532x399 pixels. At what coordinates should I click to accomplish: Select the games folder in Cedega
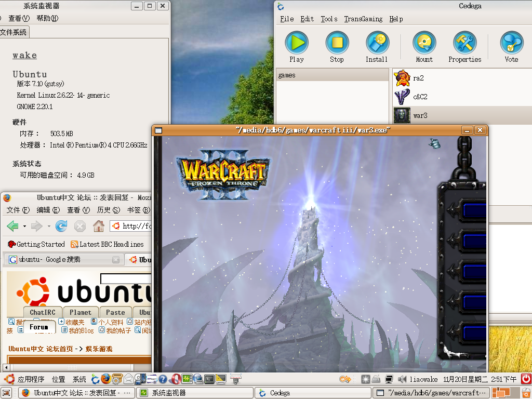click(332, 75)
